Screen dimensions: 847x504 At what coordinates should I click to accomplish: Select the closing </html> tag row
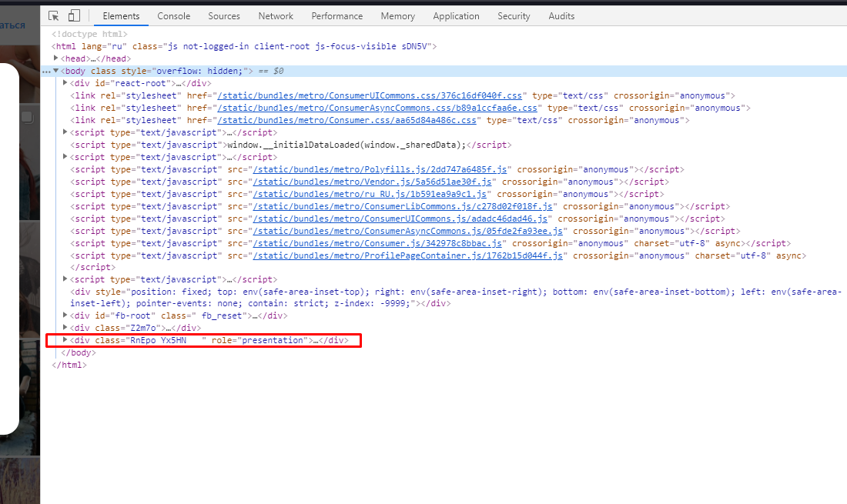point(69,365)
